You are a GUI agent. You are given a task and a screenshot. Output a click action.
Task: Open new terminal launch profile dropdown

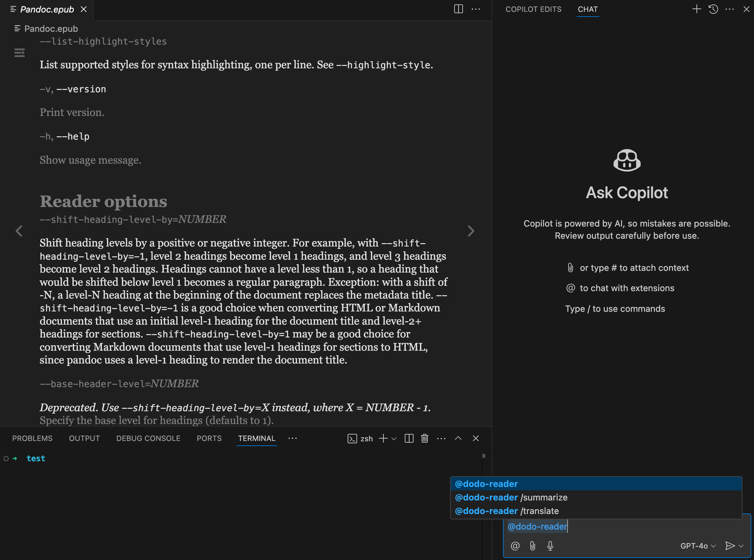(x=394, y=439)
